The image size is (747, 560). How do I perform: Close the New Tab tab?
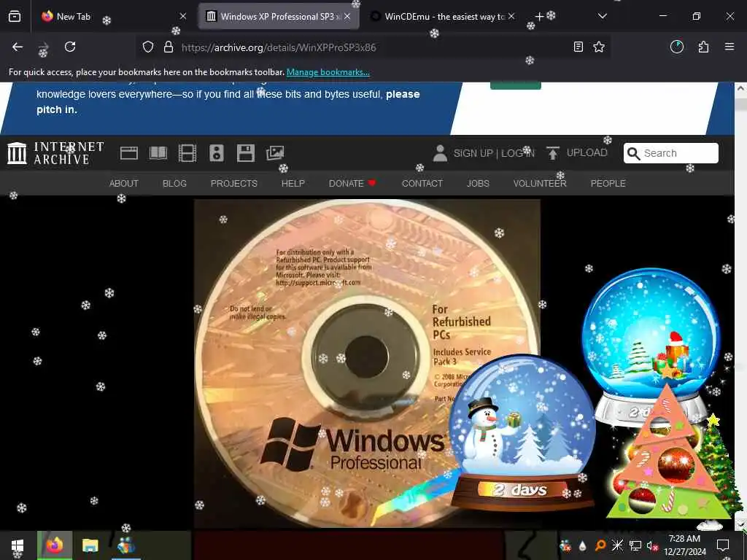[183, 16]
